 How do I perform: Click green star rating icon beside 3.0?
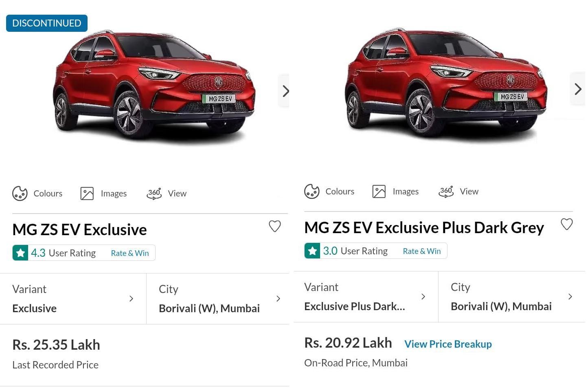click(312, 251)
